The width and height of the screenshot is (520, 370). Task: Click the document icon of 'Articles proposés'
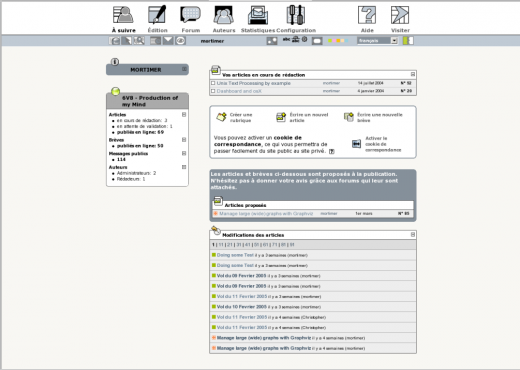pyautogui.click(x=218, y=201)
